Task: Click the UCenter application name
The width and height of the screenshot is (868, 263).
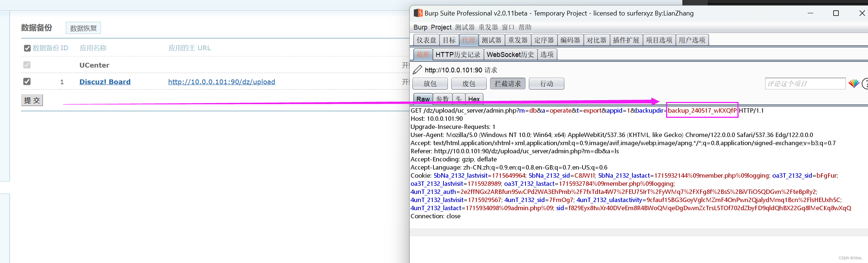Action: 94,65
